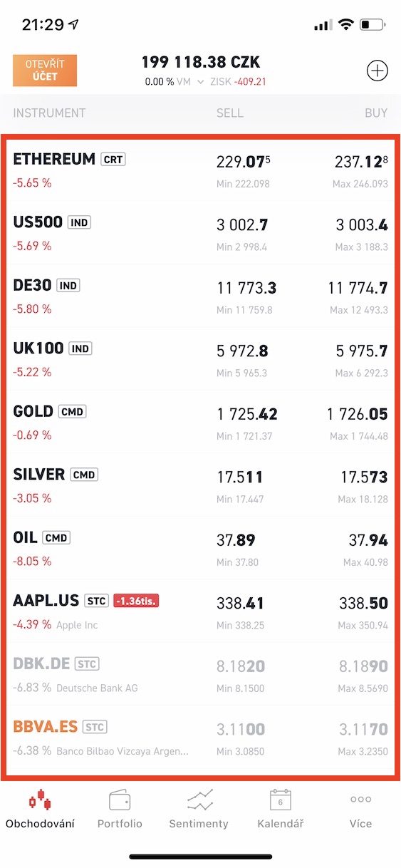The height and width of the screenshot is (868, 401).
Task: Tap the UK100 sell price 5 972.8
Action: coord(242,351)
